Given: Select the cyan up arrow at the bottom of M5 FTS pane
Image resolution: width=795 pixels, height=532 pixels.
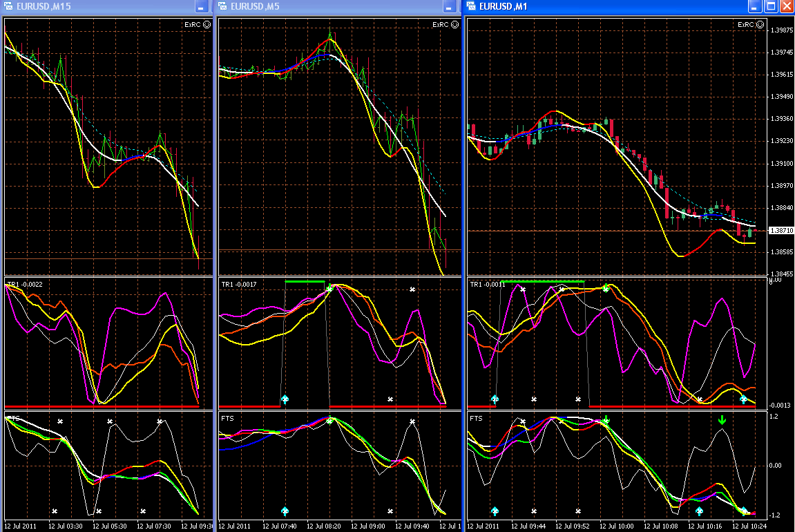Looking at the screenshot, I should coord(285,511).
